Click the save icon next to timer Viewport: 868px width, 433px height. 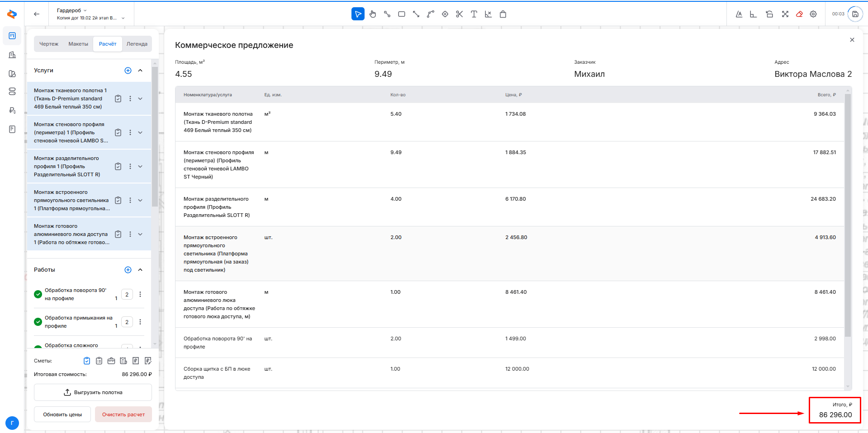coord(855,14)
